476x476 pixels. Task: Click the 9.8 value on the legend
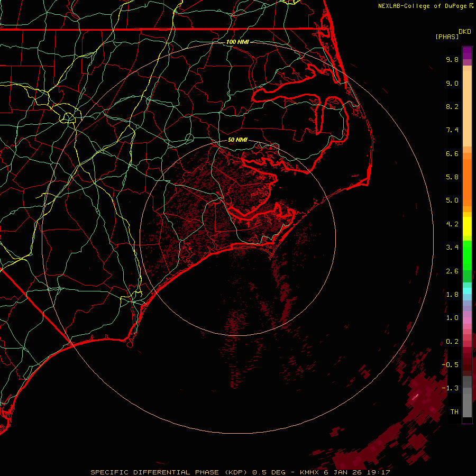pos(452,60)
